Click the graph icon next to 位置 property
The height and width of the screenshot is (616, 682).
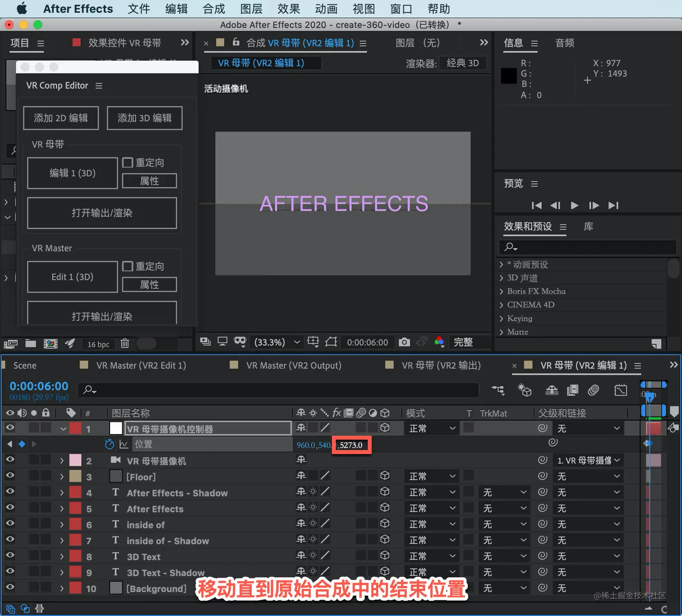click(x=124, y=444)
